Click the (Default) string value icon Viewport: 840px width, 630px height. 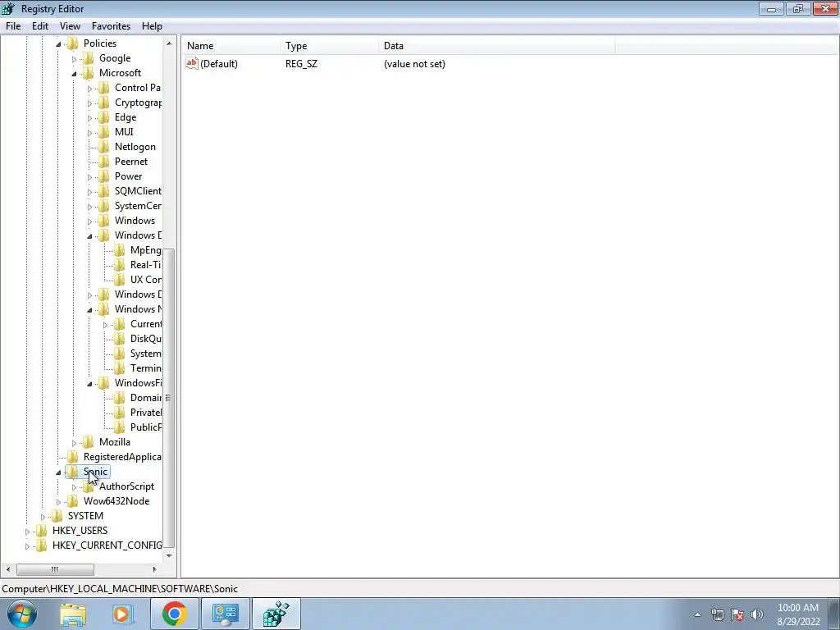[192, 63]
